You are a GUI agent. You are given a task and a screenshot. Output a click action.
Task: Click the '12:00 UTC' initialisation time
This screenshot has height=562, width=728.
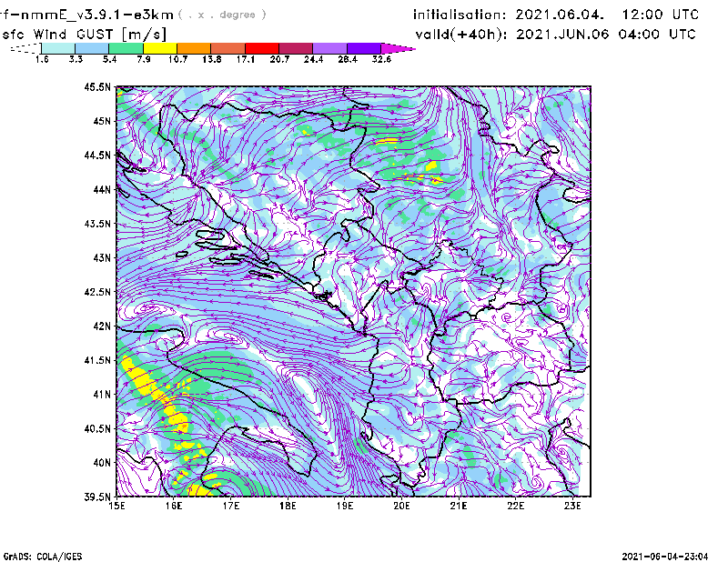tap(661, 15)
